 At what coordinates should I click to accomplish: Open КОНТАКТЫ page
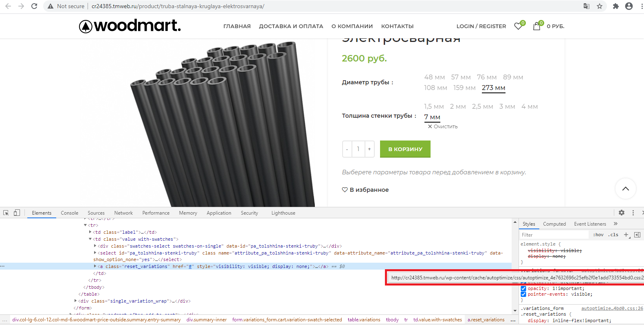click(x=398, y=26)
